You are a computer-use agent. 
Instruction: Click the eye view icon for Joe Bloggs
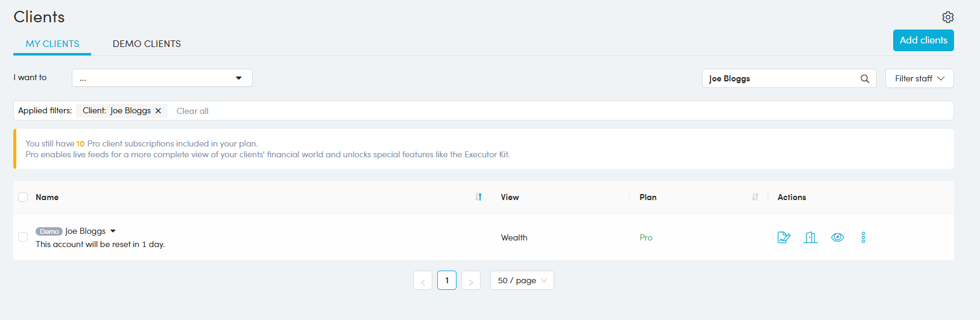pyautogui.click(x=837, y=237)
